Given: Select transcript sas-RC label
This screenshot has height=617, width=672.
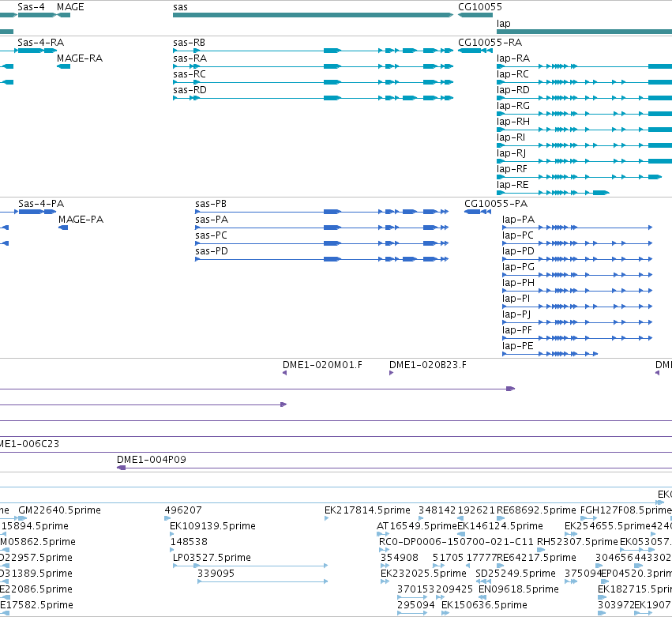Looking at the screenshot, I should click(x=190, y=74).
